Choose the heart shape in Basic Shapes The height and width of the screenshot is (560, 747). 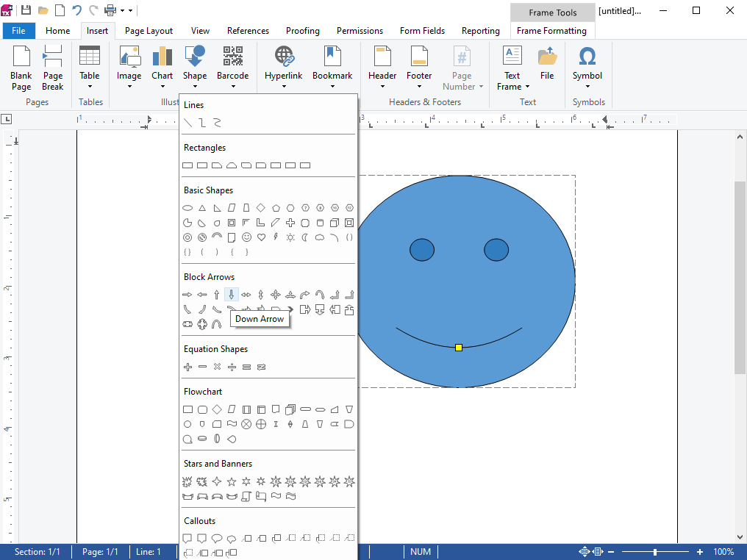click(x=261, y=237)
